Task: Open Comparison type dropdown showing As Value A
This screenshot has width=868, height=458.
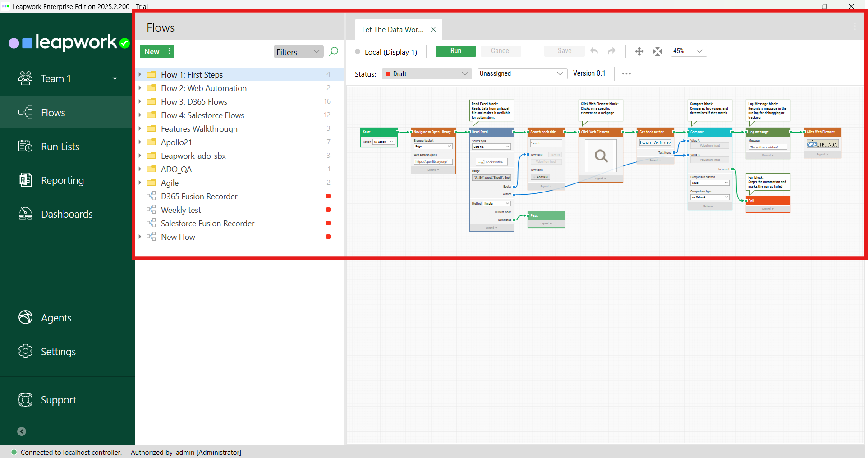Action: 710,197
